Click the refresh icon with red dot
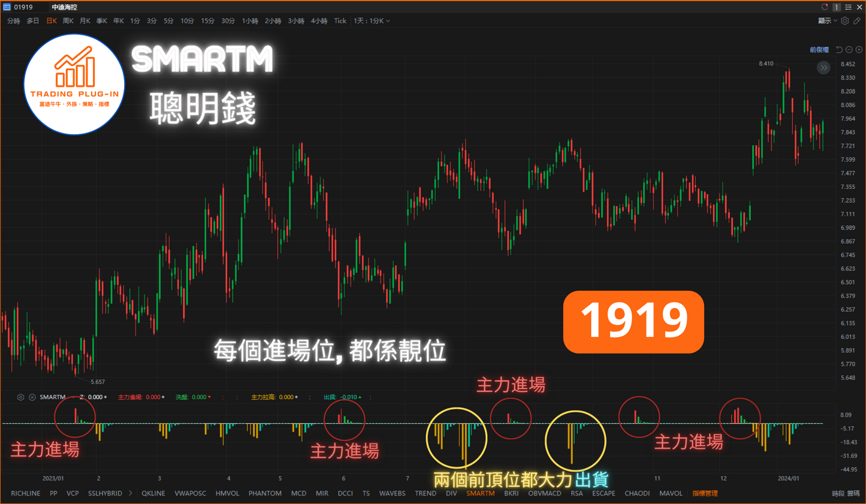 [825, 7]
